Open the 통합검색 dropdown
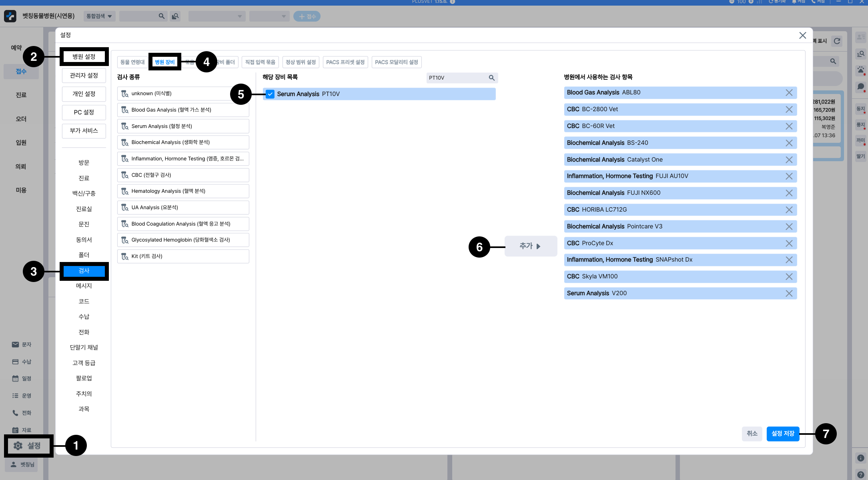The height and width of the screenshot is (480, 868). [99, 16]
